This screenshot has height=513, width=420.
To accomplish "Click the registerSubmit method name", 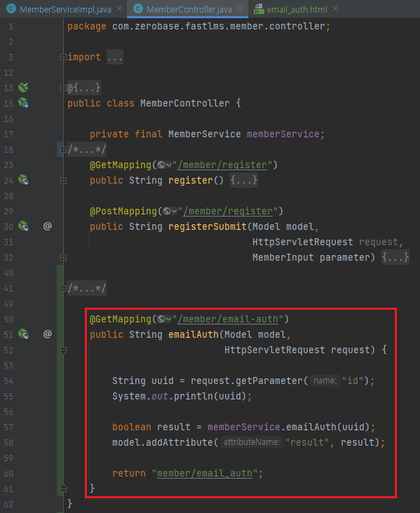I will click(208, 227).
